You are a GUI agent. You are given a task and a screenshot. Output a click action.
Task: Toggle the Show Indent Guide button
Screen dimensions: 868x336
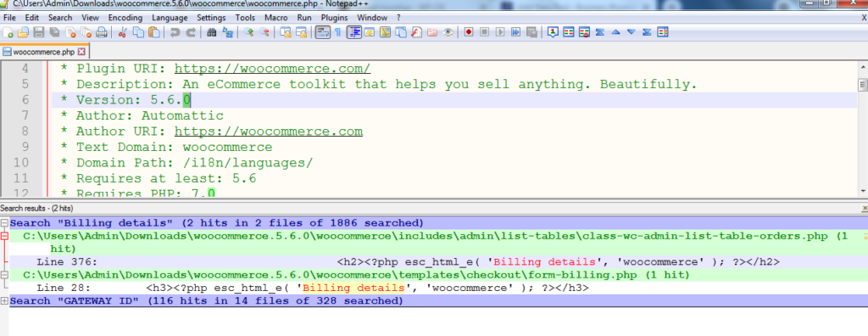[x=353, y=32]
